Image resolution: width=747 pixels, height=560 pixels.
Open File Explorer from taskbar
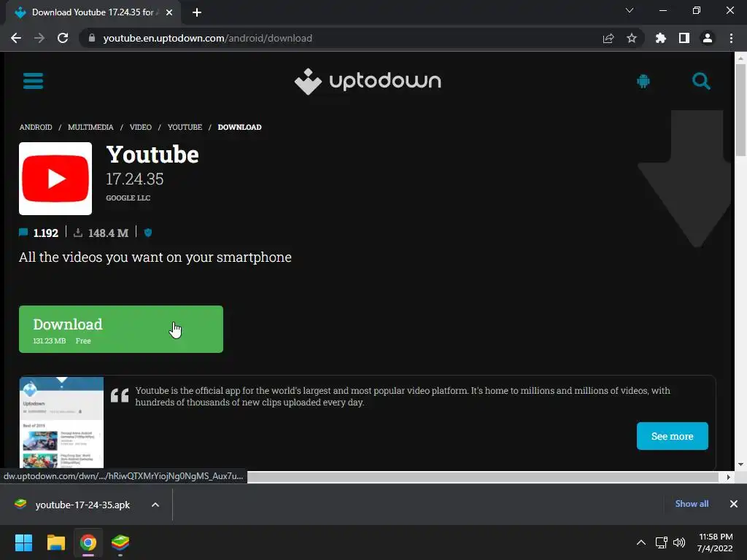(55, 542)
